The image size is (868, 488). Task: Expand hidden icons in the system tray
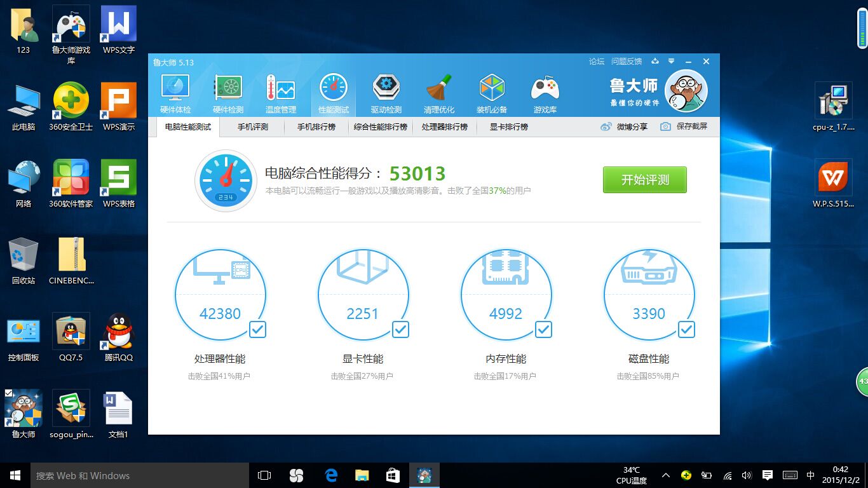point(665,475)
